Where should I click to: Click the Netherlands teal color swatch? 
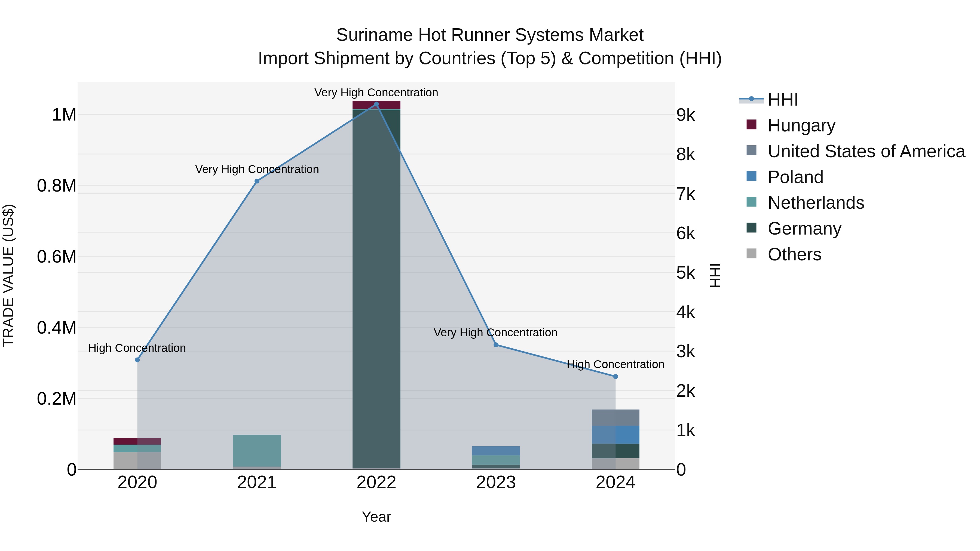pos(751,202)
